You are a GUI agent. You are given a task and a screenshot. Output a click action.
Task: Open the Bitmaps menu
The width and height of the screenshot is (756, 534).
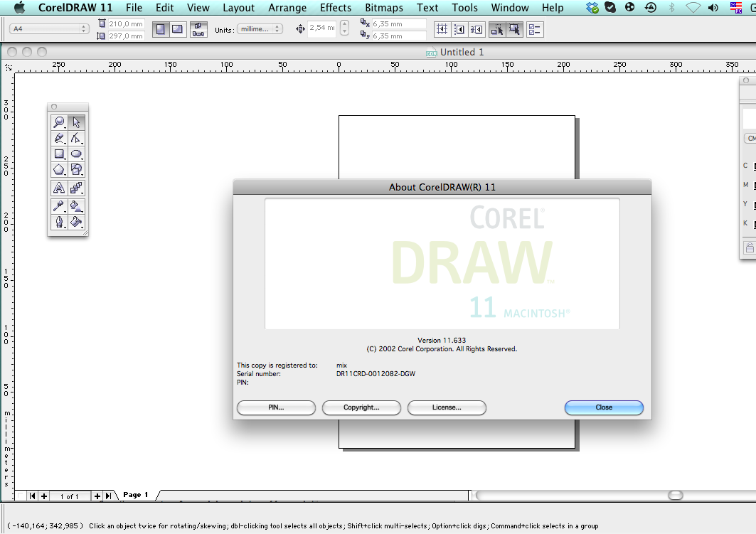(384, 8)
